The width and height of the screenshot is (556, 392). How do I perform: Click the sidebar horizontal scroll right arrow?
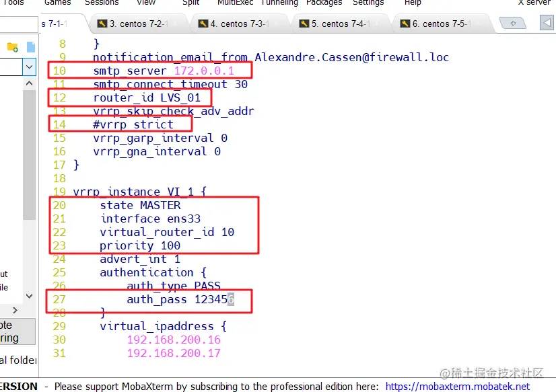tap(15, 310)
